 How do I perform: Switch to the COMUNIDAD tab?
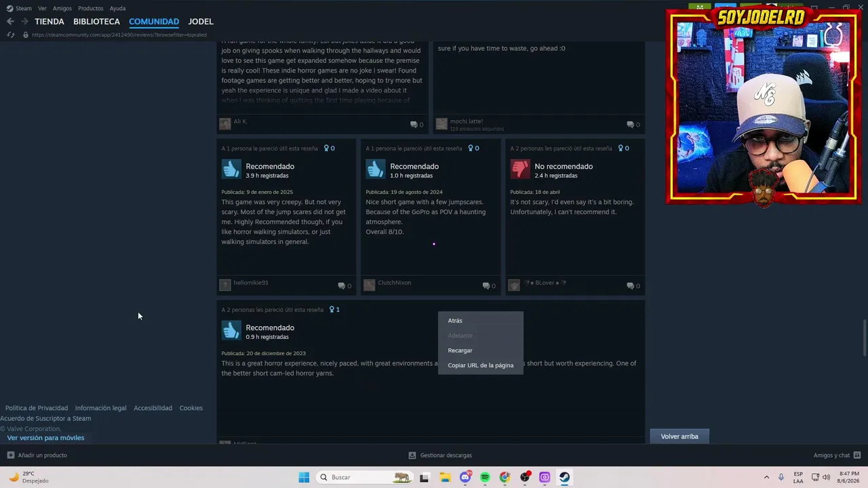click(154, 22)
